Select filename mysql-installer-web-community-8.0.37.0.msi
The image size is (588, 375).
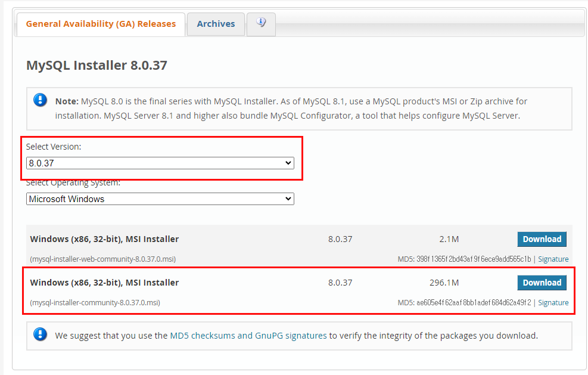(102, 259)
